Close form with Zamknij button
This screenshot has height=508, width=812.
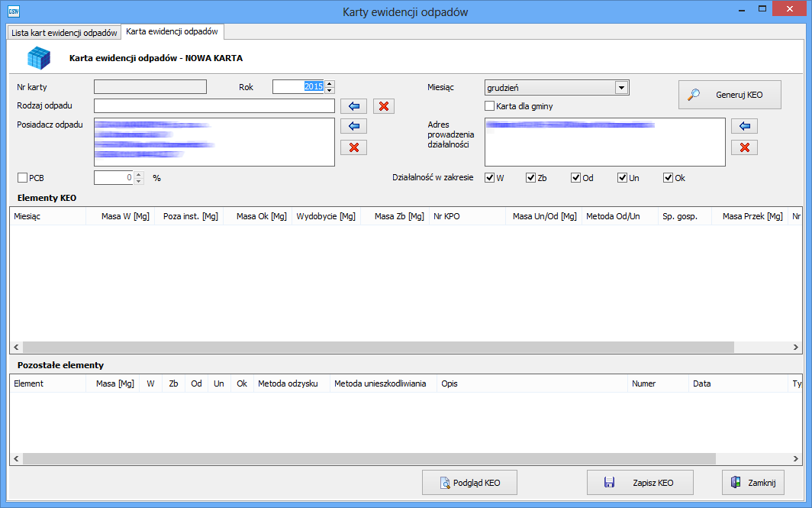[752, 483]
